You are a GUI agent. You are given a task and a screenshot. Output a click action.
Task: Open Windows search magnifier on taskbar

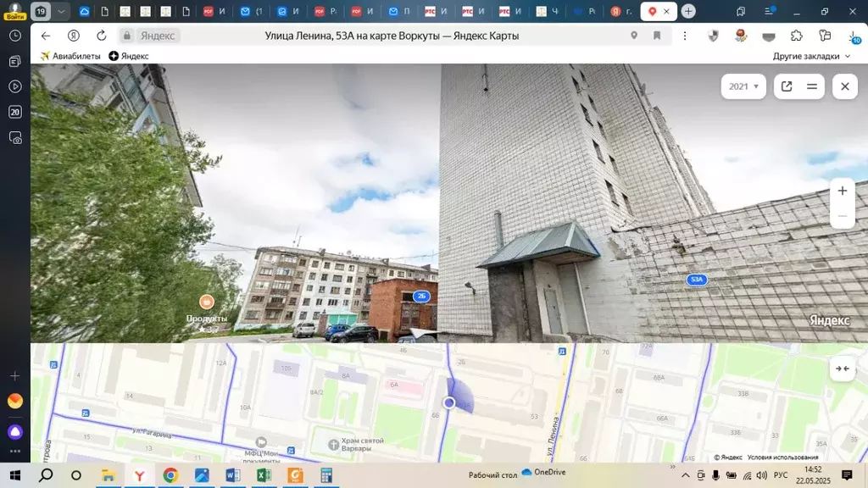[x=46, y=475]
